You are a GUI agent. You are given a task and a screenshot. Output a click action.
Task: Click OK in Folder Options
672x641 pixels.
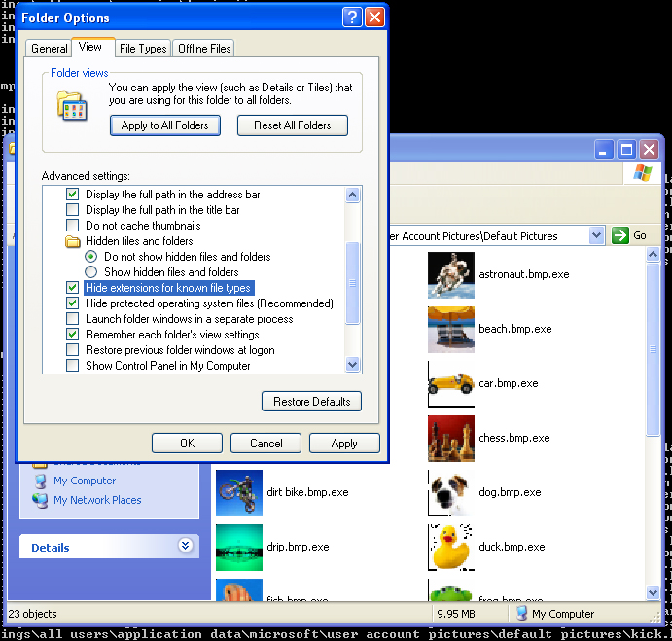click(x=187, y=443)
